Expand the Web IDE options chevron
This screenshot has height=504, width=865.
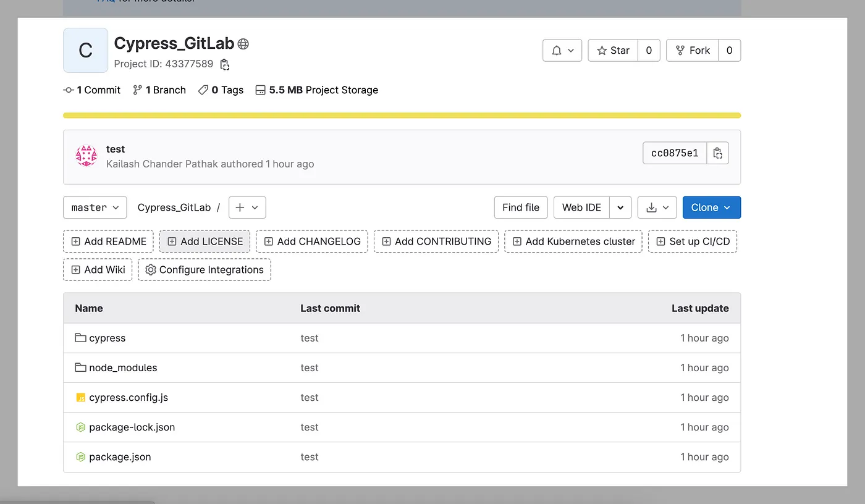[x=620, y=208]
